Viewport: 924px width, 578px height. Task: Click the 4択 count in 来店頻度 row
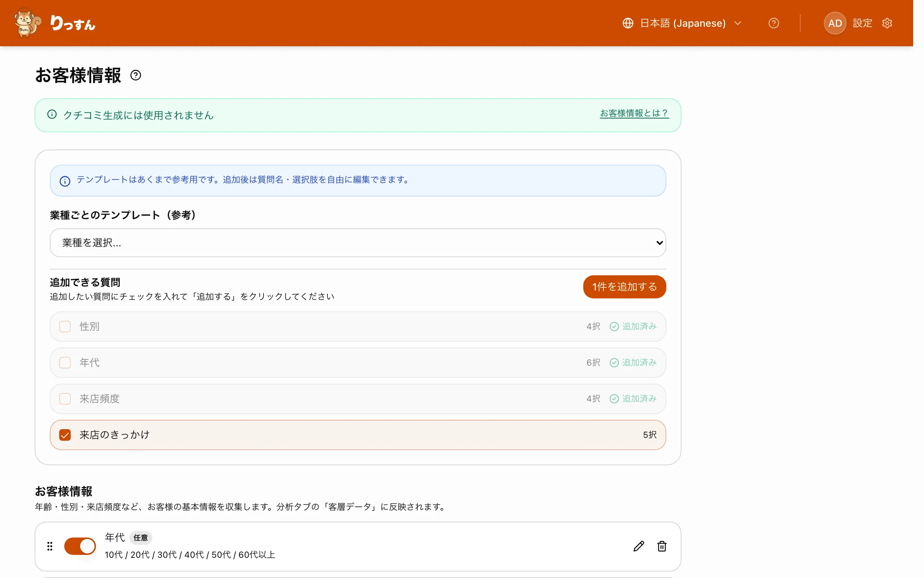593,399
